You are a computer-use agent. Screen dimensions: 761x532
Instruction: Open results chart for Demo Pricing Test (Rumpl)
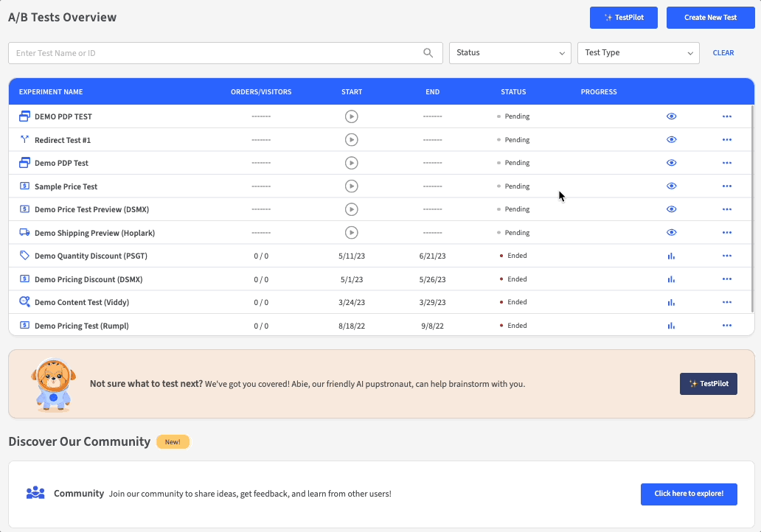[x=671, y=326]
